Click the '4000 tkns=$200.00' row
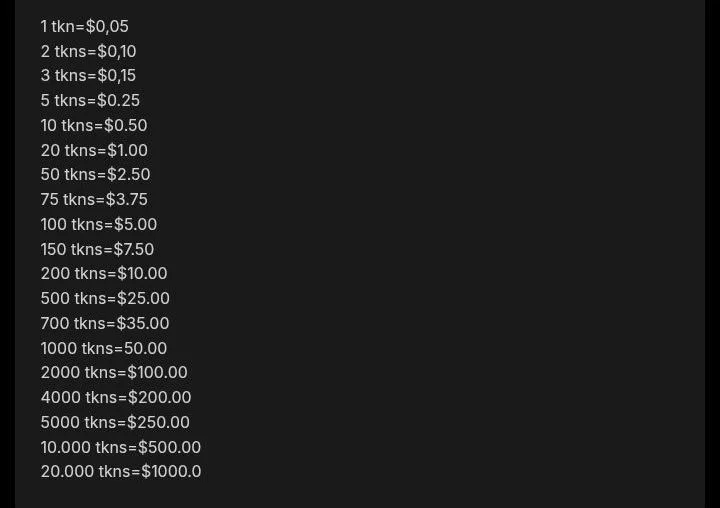 point(116,397)
